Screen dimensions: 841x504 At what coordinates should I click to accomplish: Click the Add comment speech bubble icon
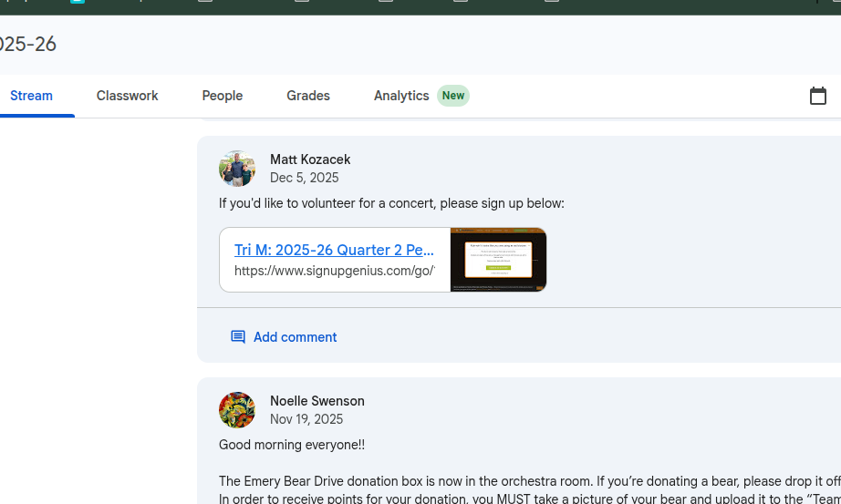[238, 337]
